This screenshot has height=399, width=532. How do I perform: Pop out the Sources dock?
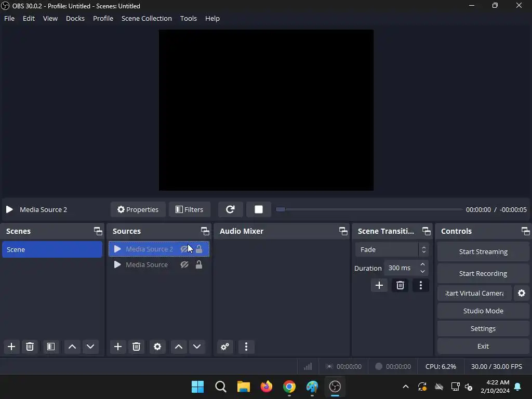click(205, 231)
